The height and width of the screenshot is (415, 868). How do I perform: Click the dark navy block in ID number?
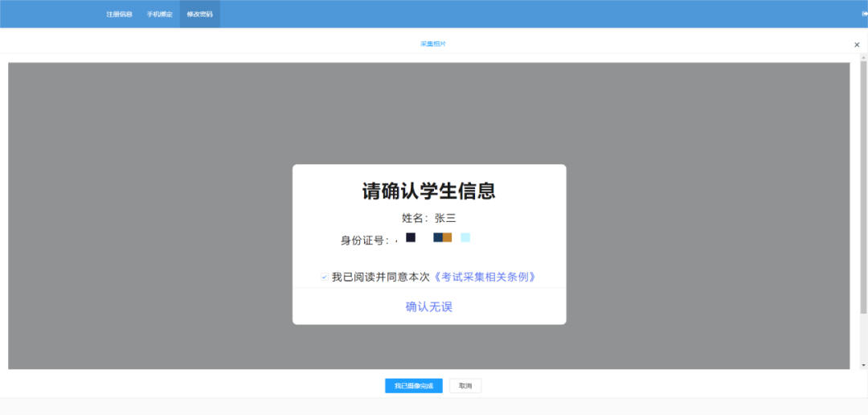point(411,237)
